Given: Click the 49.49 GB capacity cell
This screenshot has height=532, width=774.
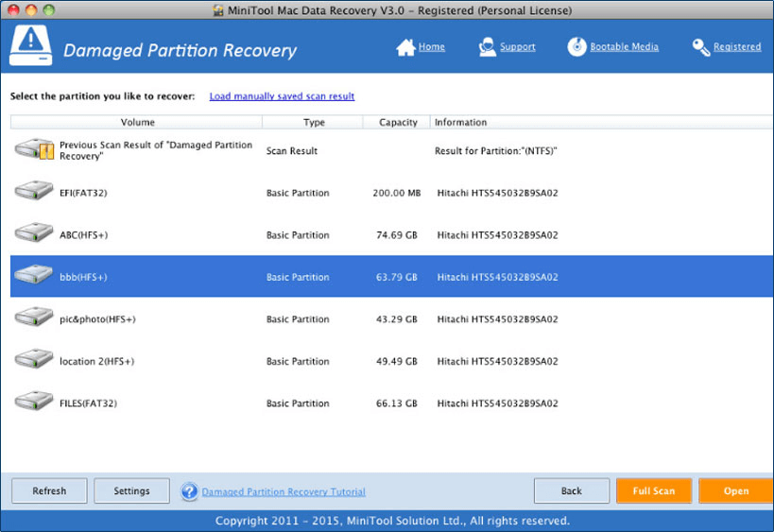Looking at the screenshot, I should click(x=396, y=361).
